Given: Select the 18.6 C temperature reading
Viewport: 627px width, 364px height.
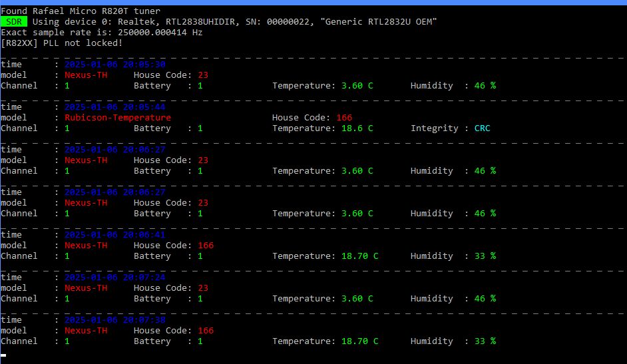Looking at the screenshot, I should [357, 128].
